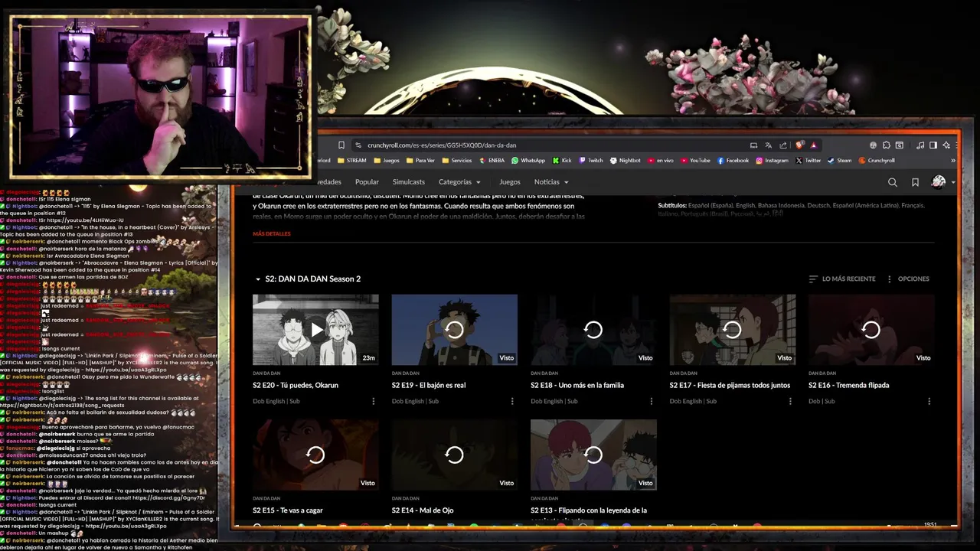This screenshot has width=980, height=551.
Task: Open the Instagram bookmark
Action: (772, 161)
